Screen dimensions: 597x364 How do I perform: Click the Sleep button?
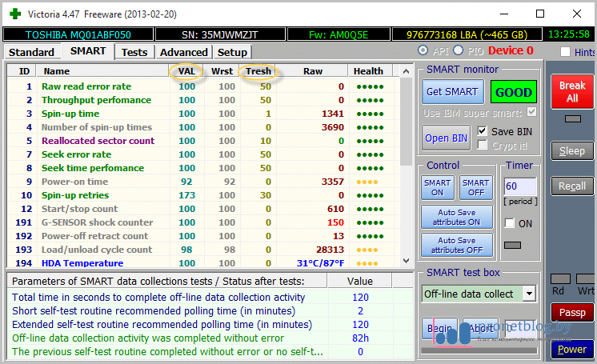tap(572, 151)
